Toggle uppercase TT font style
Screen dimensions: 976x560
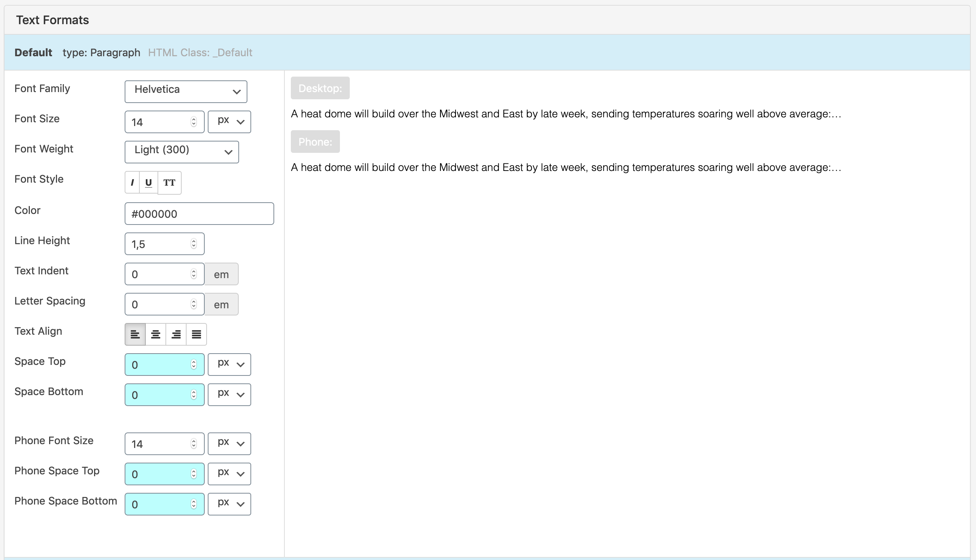[x=169, y=183]
